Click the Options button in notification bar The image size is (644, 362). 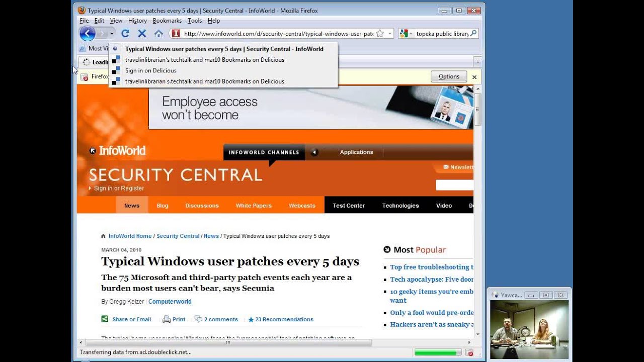coord(449,77)
